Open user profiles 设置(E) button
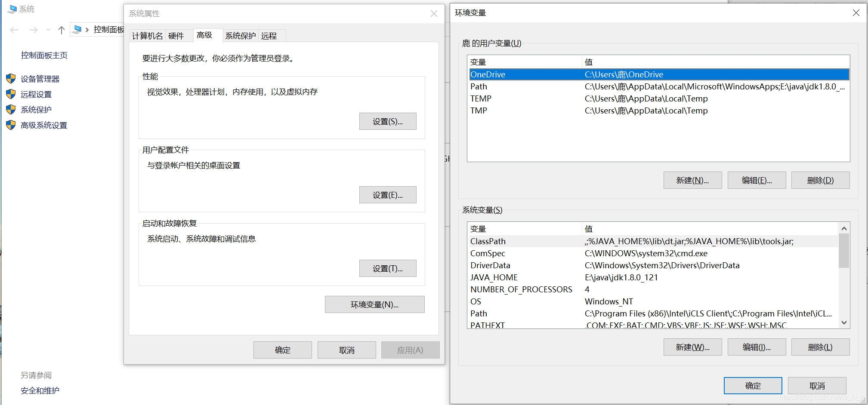This screenshot has width=868, height=405. point(388,195)
